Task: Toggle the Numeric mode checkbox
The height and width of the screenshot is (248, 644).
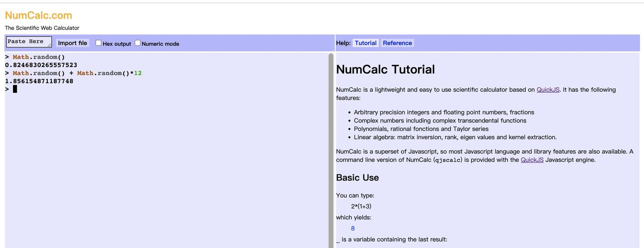Action: click(x=137, y=43)
